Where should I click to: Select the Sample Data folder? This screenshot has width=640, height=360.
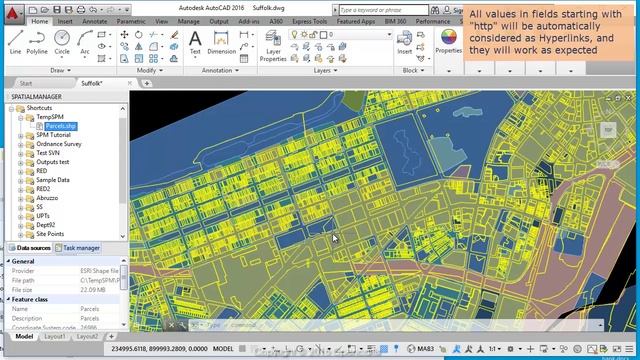pyautogui.click(x=53, y=180)
